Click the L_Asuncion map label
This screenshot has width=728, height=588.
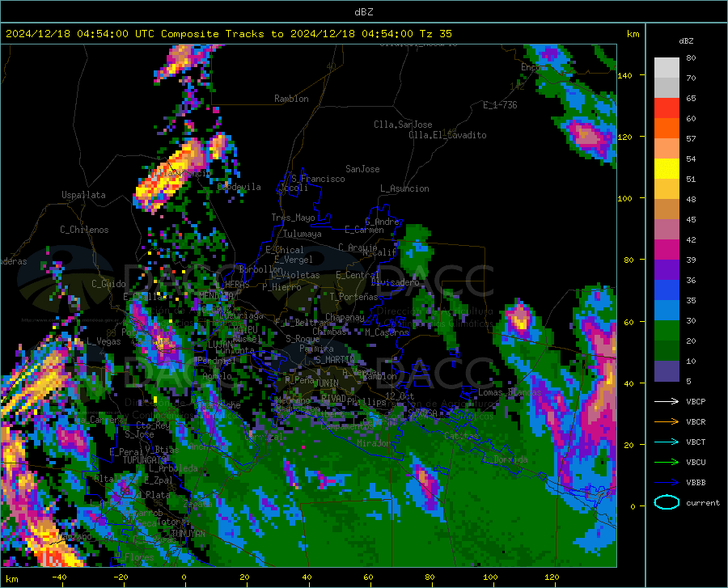pos(404,188)
